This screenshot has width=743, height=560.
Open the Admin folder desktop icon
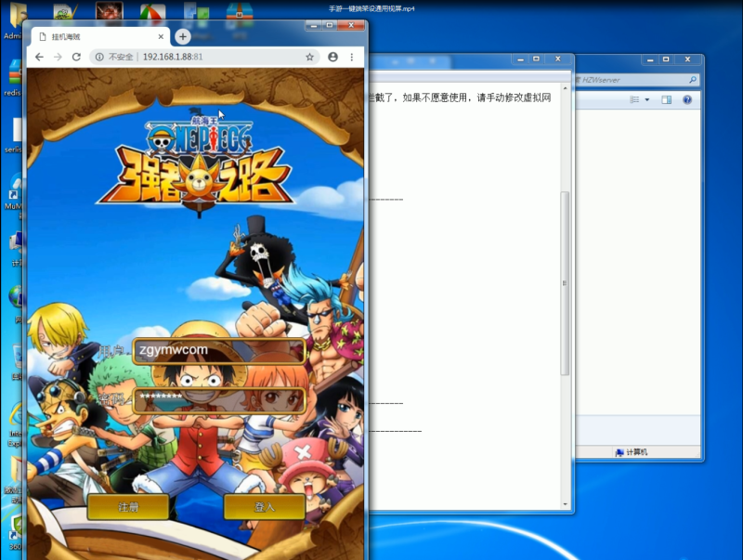(x=13, y=21)
